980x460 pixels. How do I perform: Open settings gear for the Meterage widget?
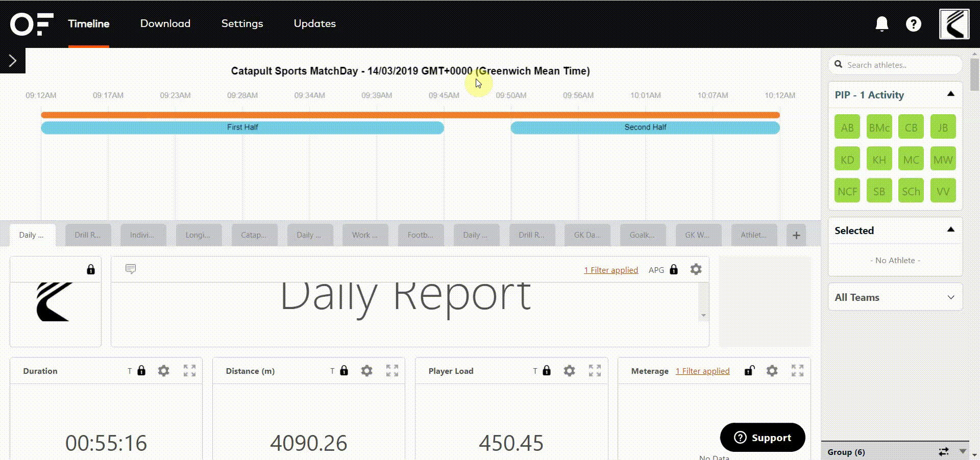771,371
